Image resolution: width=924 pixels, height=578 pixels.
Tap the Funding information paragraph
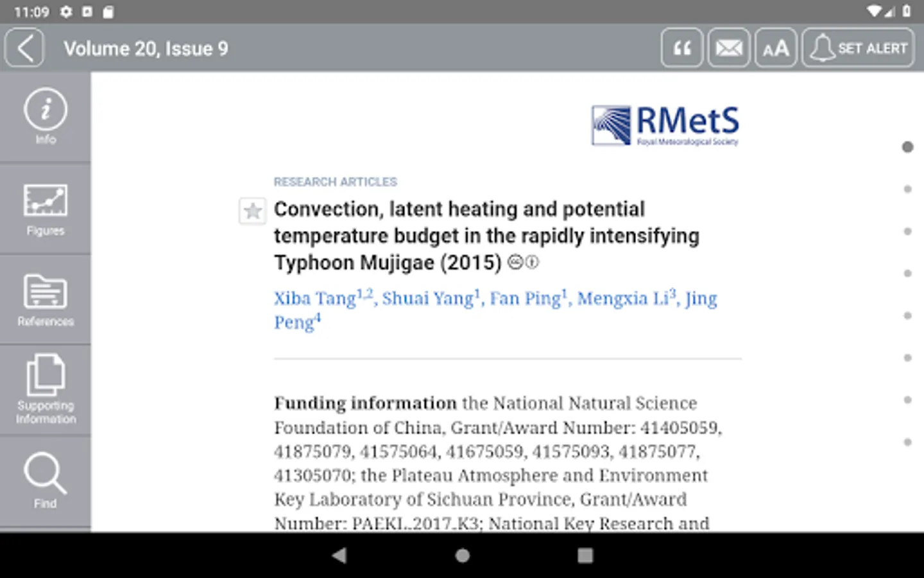[x=499, y=462]
